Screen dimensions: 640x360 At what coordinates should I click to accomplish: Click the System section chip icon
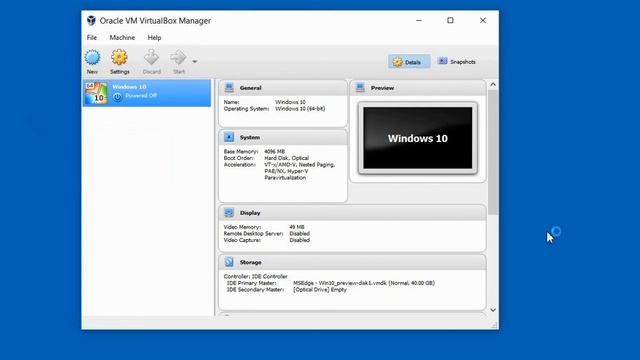pyautogui.click(x=229, y=137)
